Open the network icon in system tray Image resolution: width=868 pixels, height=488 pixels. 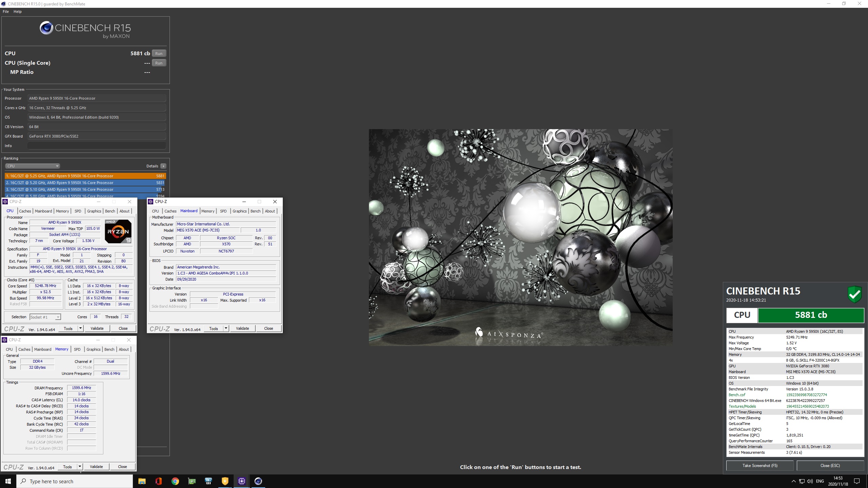802,481
